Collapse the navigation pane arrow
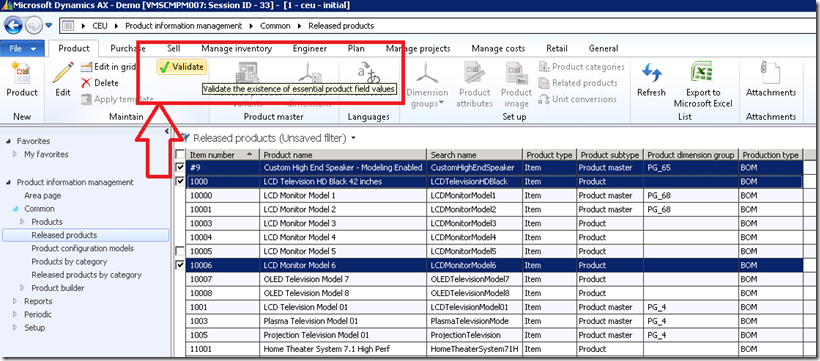Image resolution: width=820 pixels, height=361 pixels. pos(166,131)
